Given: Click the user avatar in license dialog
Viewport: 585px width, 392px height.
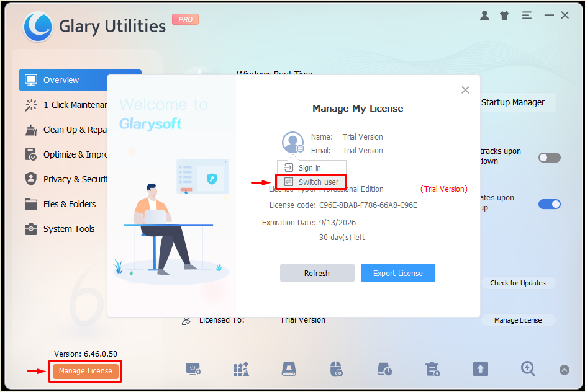Looking at the screenshot, I should pos(293,142).
